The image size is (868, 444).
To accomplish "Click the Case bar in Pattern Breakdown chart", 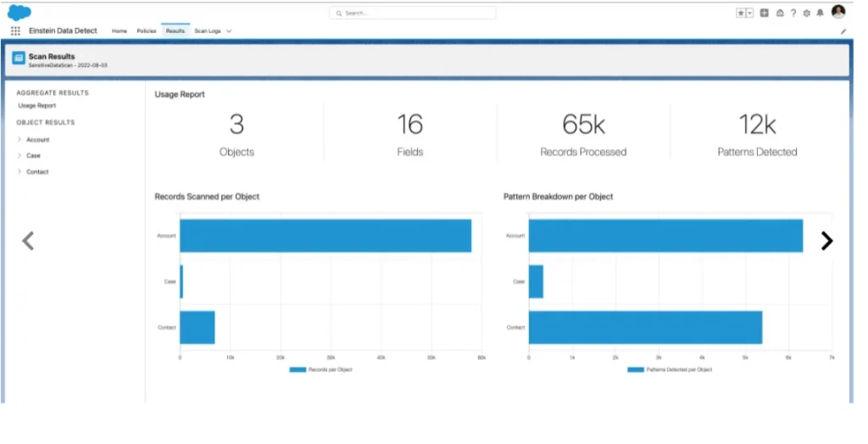I will tap(536, 282).
